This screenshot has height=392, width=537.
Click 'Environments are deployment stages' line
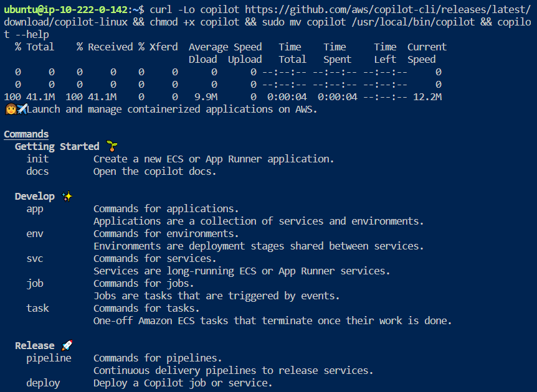tap(259, 246)
